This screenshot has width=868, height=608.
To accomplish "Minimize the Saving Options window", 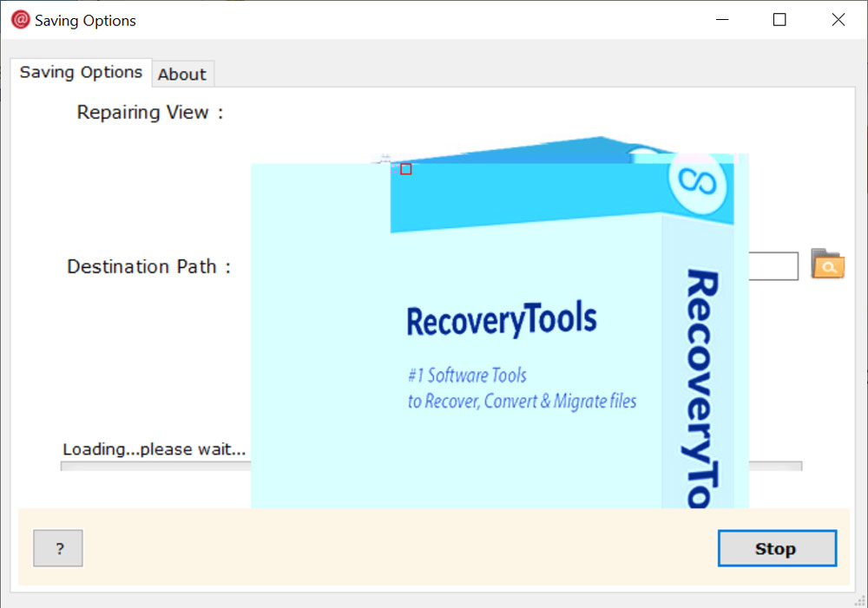I will 722,20.
